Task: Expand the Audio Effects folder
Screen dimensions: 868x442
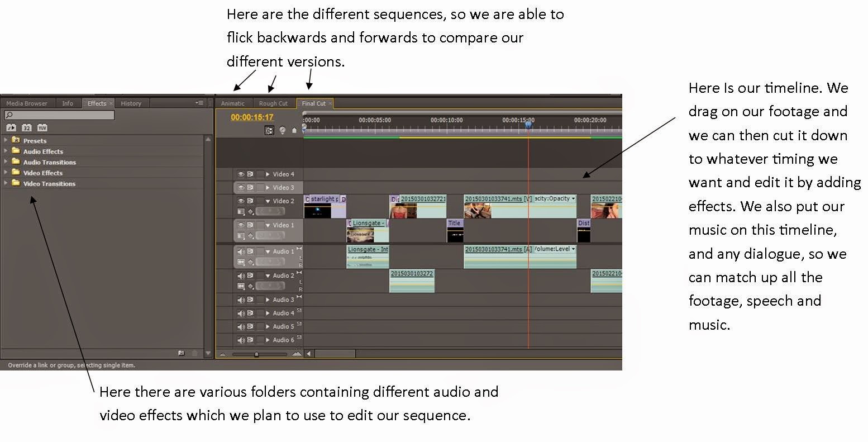Action: (6, 151)
